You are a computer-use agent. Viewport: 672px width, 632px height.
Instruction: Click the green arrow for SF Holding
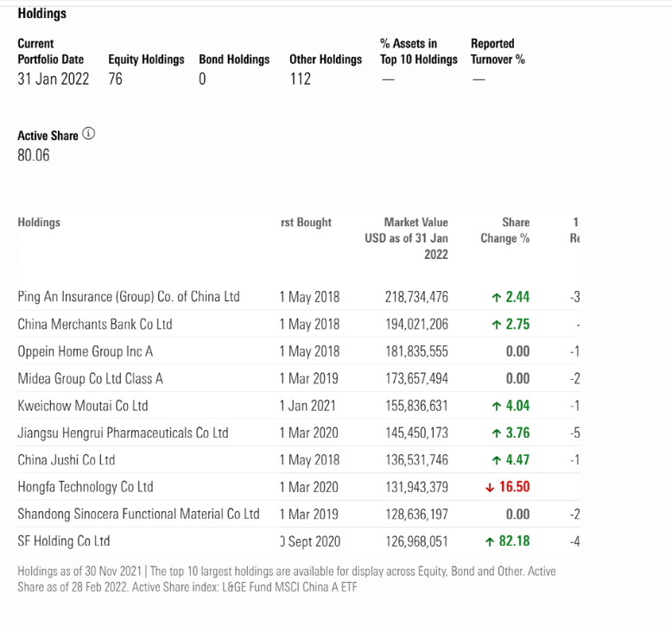[490, 542]
